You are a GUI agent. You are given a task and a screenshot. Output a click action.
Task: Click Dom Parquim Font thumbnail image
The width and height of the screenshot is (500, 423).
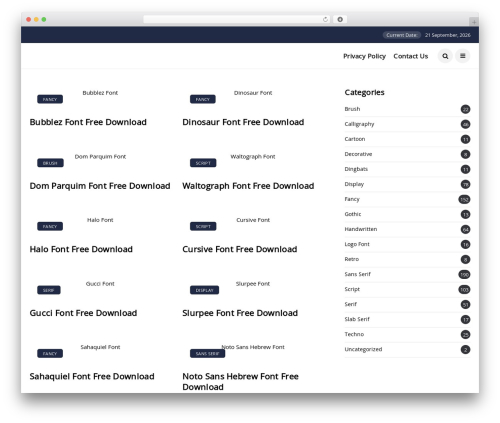100,156
